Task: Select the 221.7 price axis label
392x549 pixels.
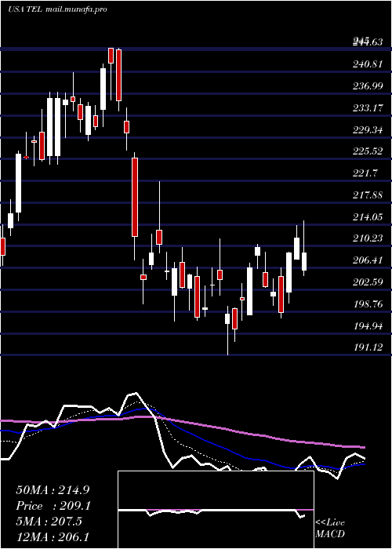Action: (365, 173)
